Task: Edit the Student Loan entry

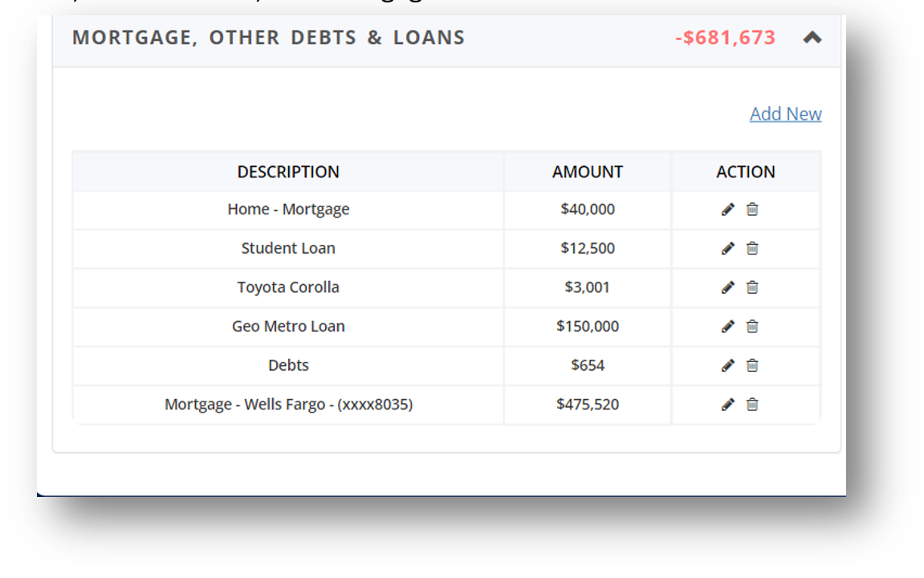Action: pos(728,248)
